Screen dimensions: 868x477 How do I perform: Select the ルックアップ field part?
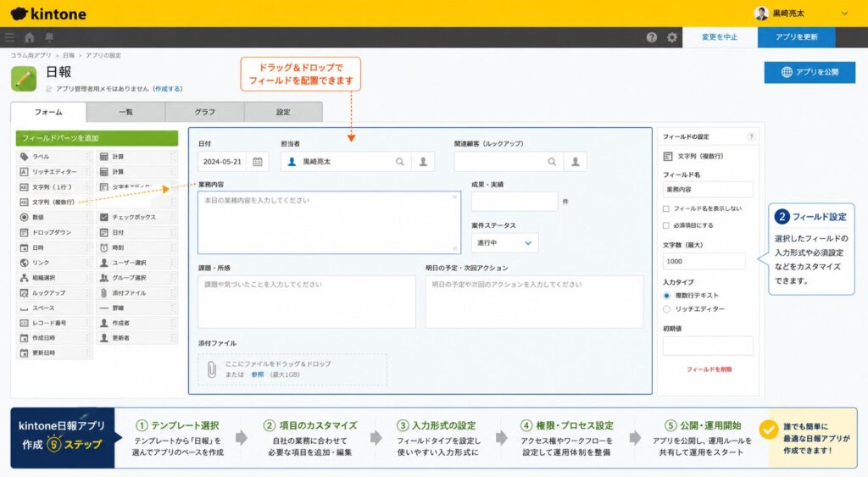click(x=54, y=293)
